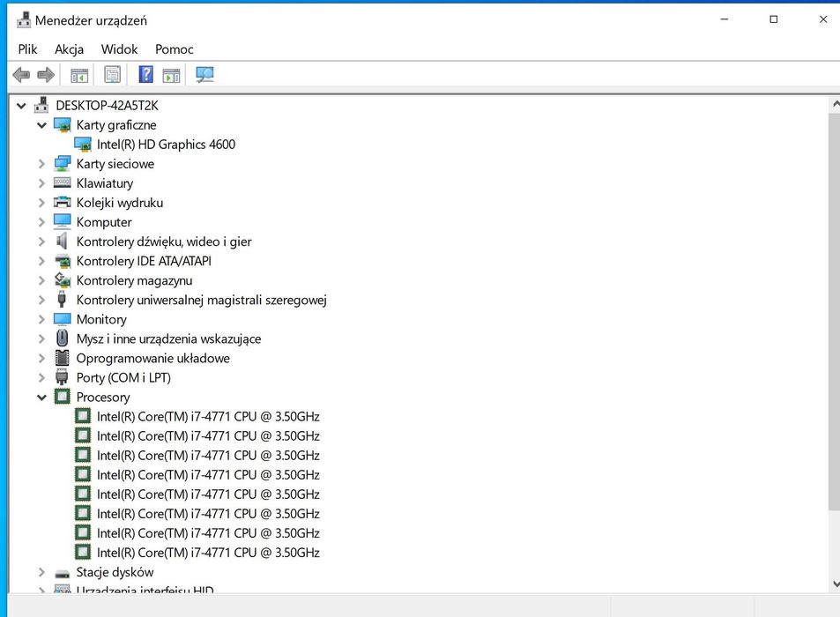Click the Kontrolery magazynu icon
This screenshot has width=840, height=617.
point(63,279)
